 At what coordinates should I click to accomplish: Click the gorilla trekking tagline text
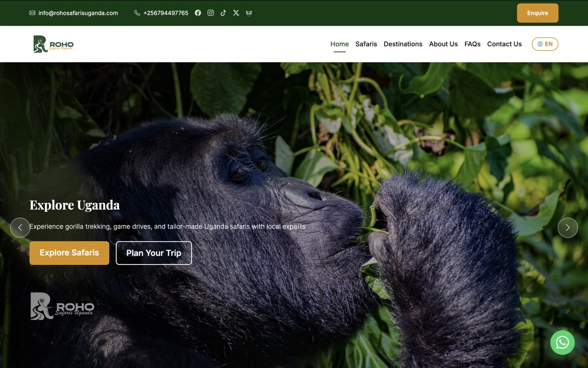tap(168, 226)
